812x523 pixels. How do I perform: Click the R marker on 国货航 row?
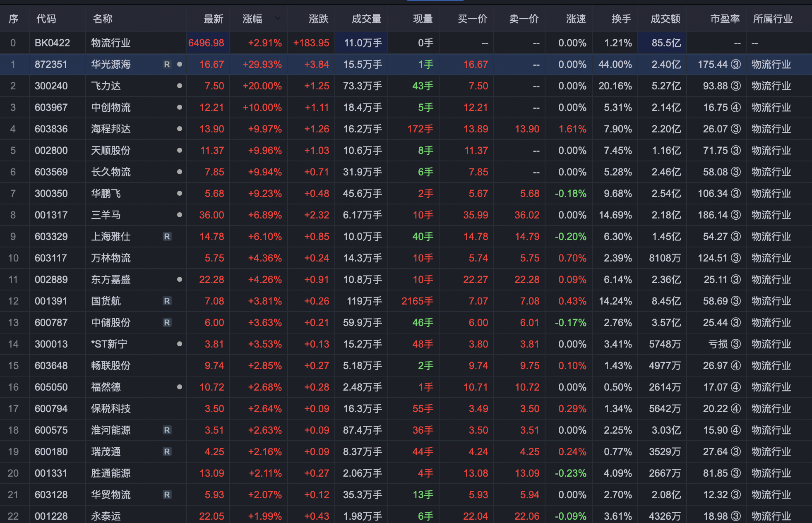(x=167, y=301)
